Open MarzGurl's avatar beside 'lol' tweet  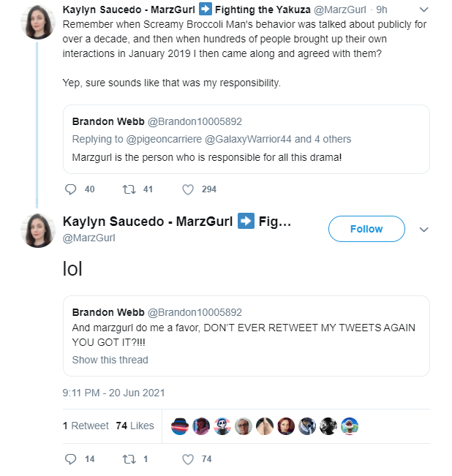[38, 230]
